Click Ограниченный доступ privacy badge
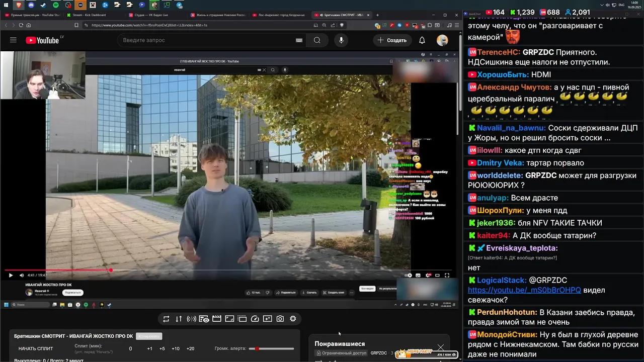This screenshot has width=644, height=362. pyautogui.click(x=342, y=353)
